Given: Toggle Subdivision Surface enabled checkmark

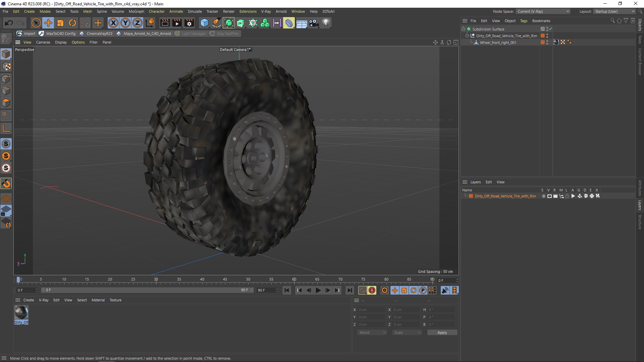Looking at the screenshot, I should [550, 29].
